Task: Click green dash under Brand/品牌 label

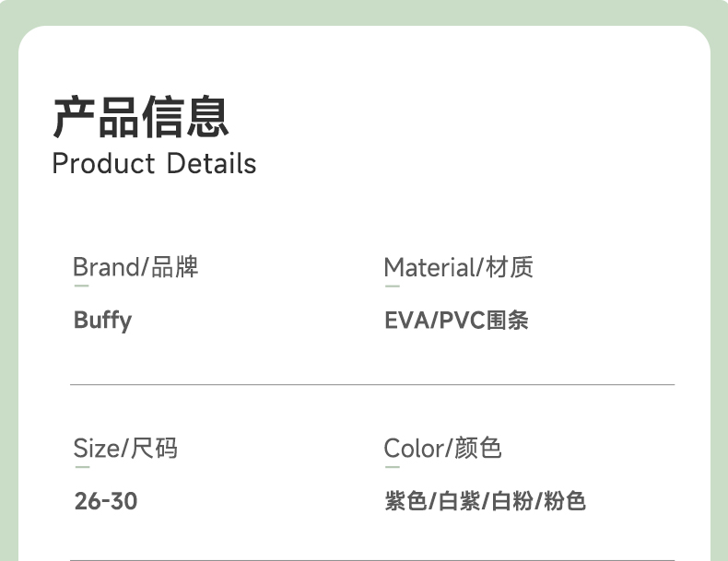Action: point(81,286)
